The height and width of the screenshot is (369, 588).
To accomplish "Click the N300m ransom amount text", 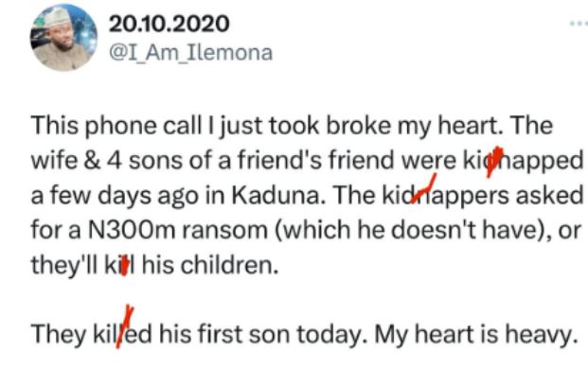I will point(132,230).
